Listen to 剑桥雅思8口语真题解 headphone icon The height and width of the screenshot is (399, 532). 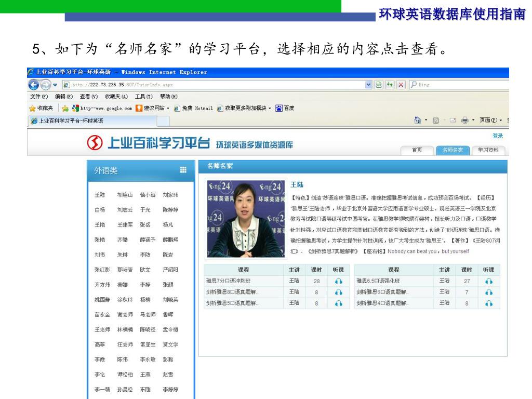[x=338, y=292]
